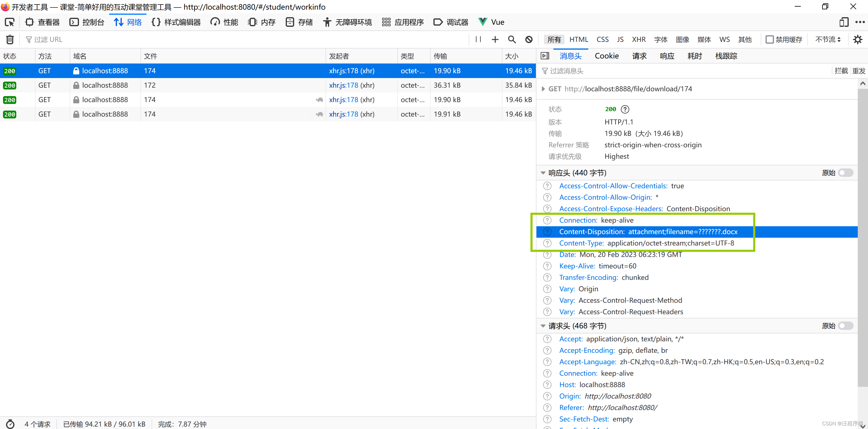Click the Access-Control-Allow-Origin header link

[605, 197]
